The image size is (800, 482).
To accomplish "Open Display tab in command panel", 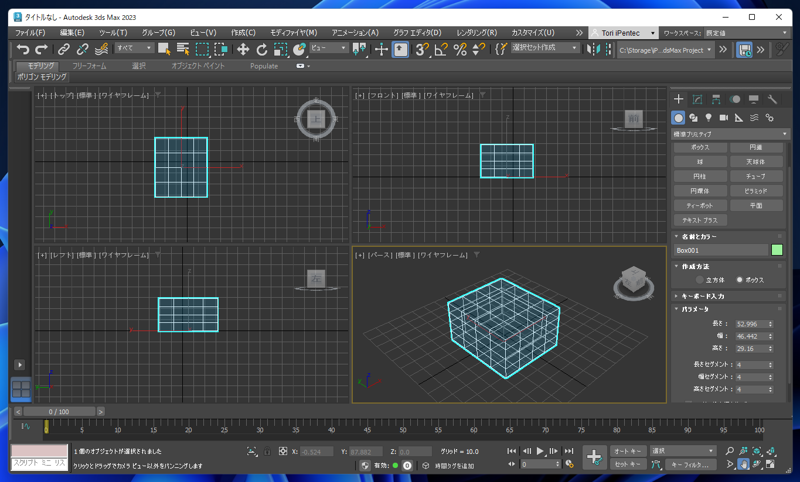I will pyautogui.click(x=754, y=99).
